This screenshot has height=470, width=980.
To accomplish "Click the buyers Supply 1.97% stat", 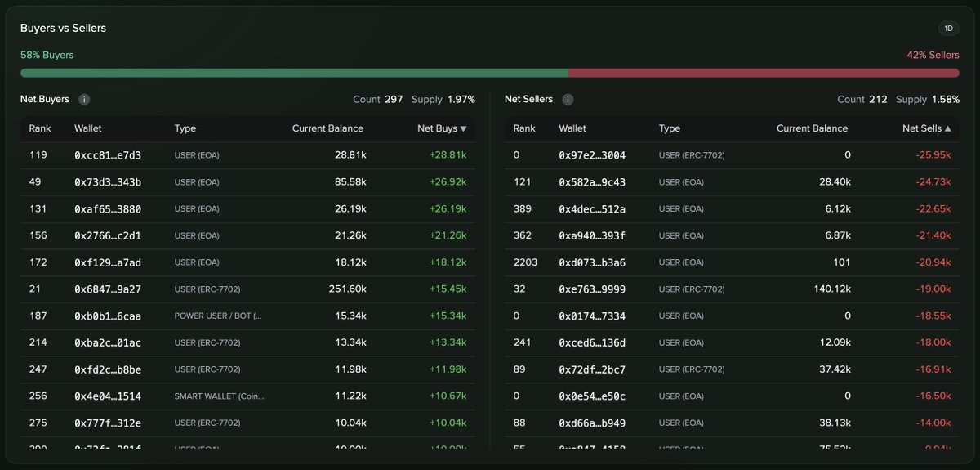I will click(x=443, y=100).
